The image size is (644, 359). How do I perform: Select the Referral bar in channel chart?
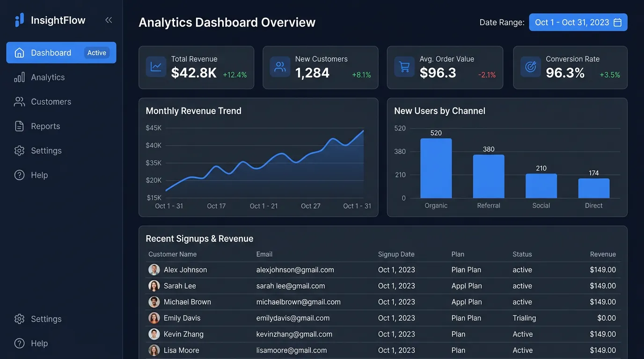(x=489, y=176)
